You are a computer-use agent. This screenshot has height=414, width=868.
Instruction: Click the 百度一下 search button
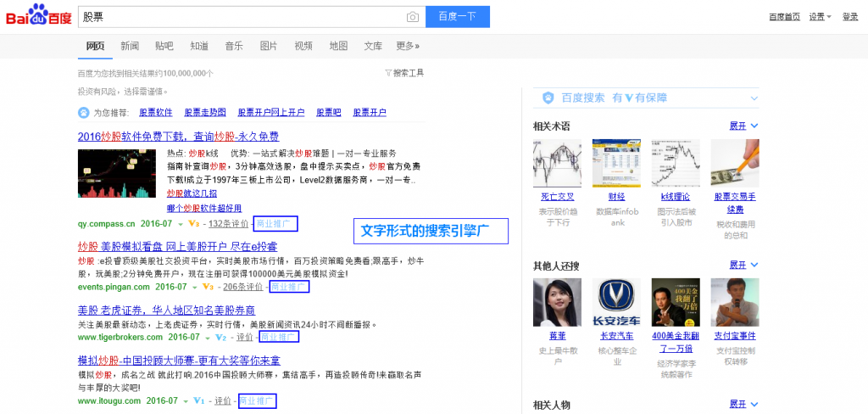(458, 17)
